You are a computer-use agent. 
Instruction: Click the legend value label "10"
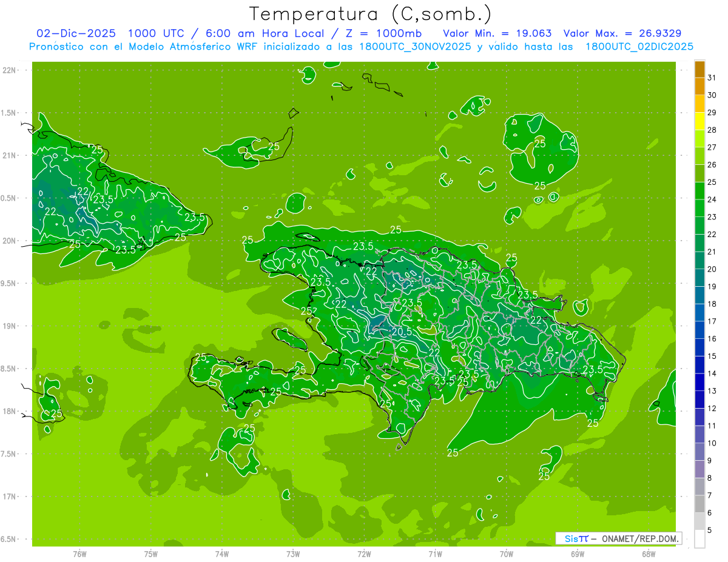coord(712,443)
